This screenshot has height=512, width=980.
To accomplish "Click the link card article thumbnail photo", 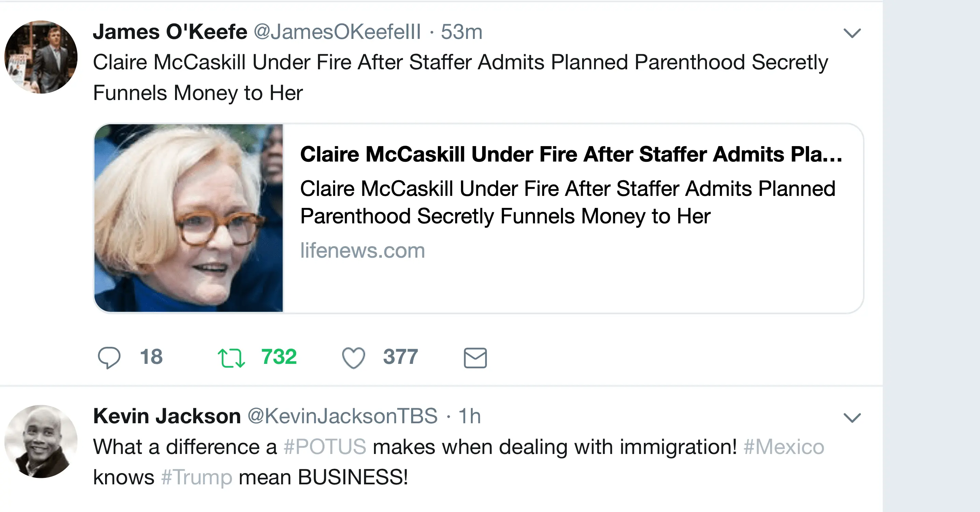I will 189,218.
